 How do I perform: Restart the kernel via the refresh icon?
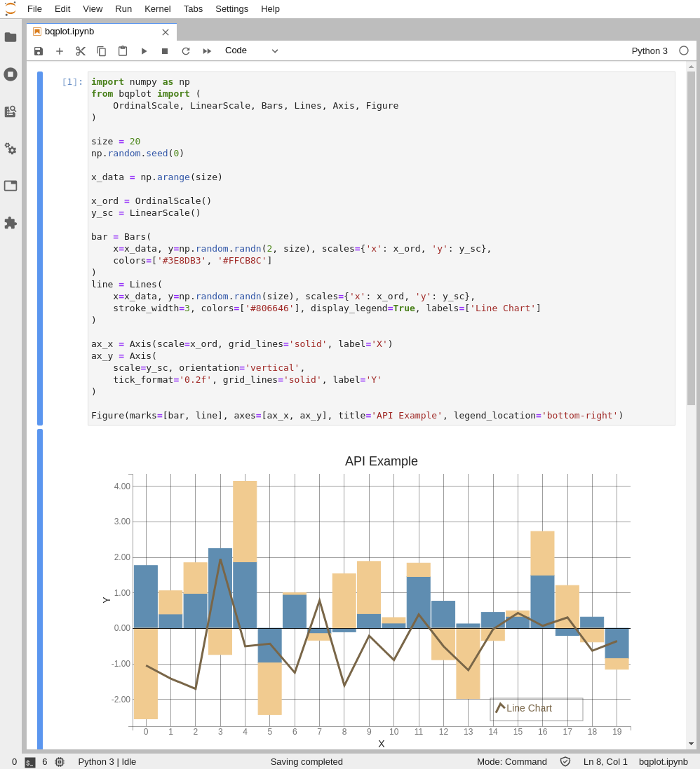pos(184,50)
